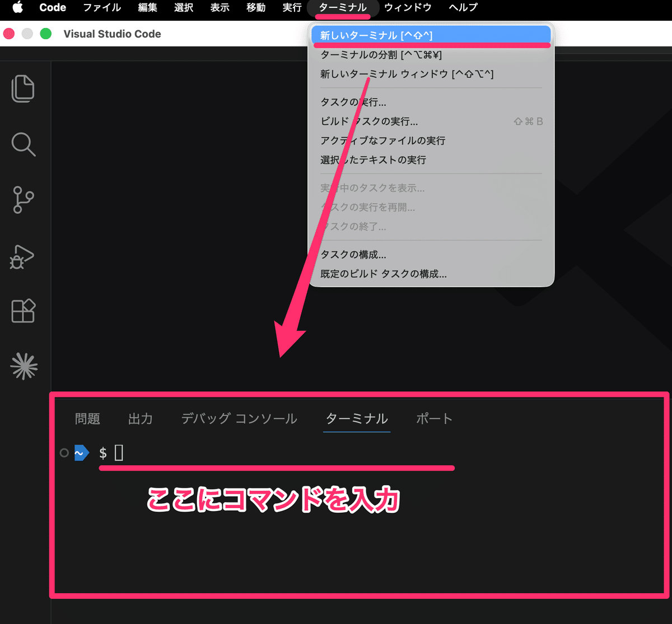Select タスクの構成... menu entry

tap(431, 255)
